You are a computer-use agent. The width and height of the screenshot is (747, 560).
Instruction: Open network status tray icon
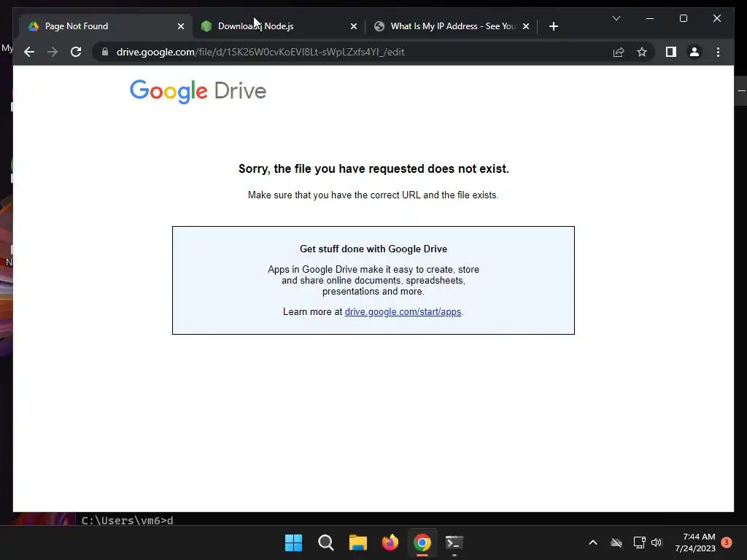639,542
